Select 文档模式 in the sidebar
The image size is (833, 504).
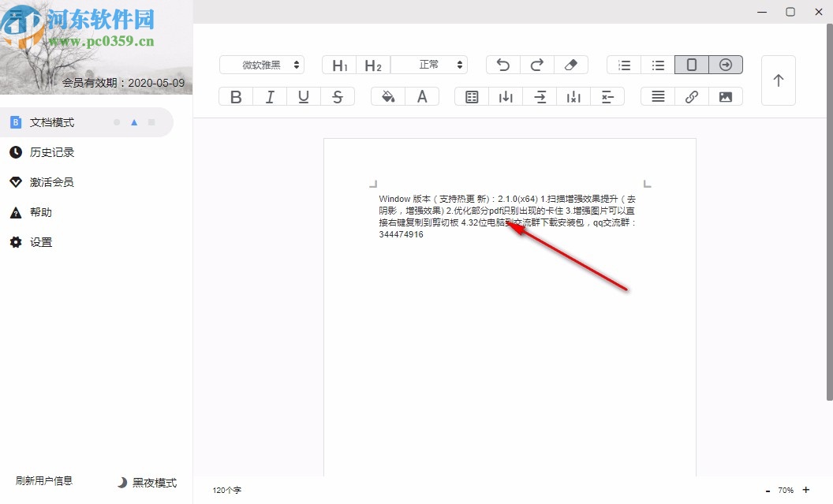pos(87,122)
